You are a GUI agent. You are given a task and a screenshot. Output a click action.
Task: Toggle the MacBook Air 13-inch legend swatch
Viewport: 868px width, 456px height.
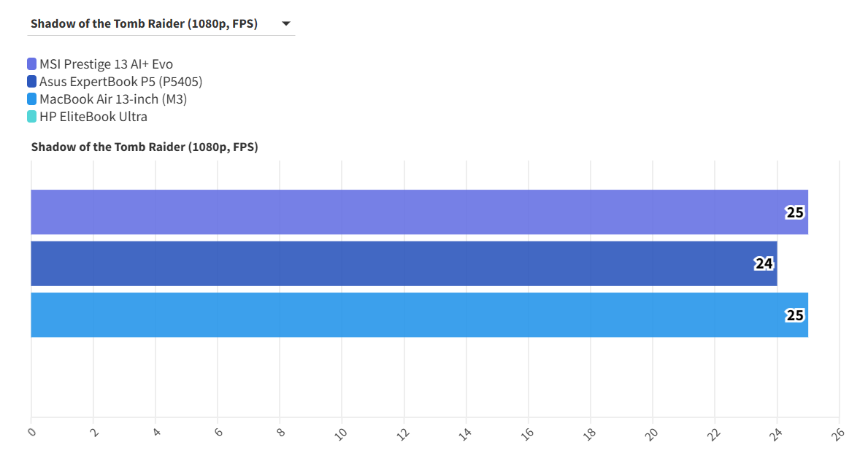pos(31,99)
